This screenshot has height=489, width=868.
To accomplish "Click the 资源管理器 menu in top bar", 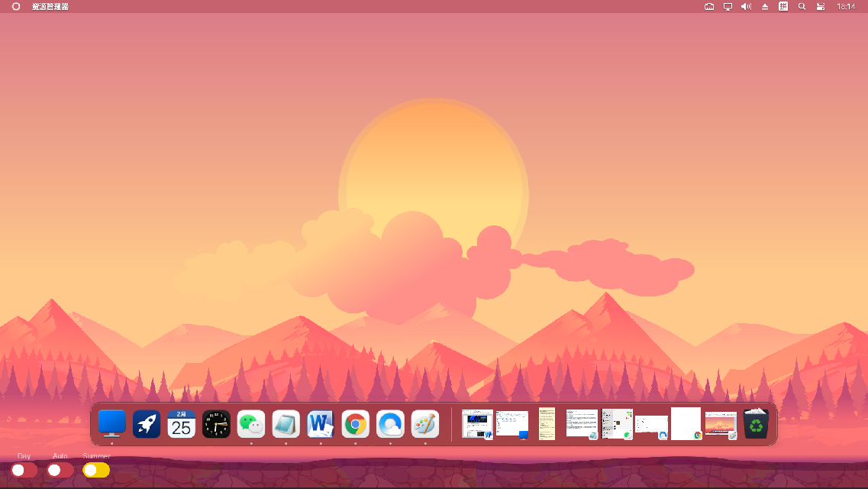I will (50, 6).
